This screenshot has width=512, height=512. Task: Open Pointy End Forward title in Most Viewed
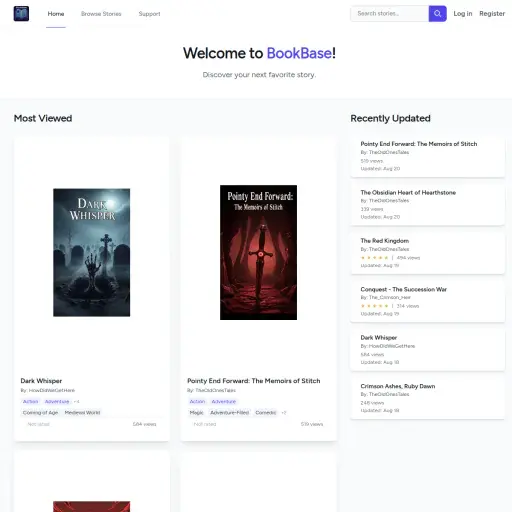[x=254, y=381]
